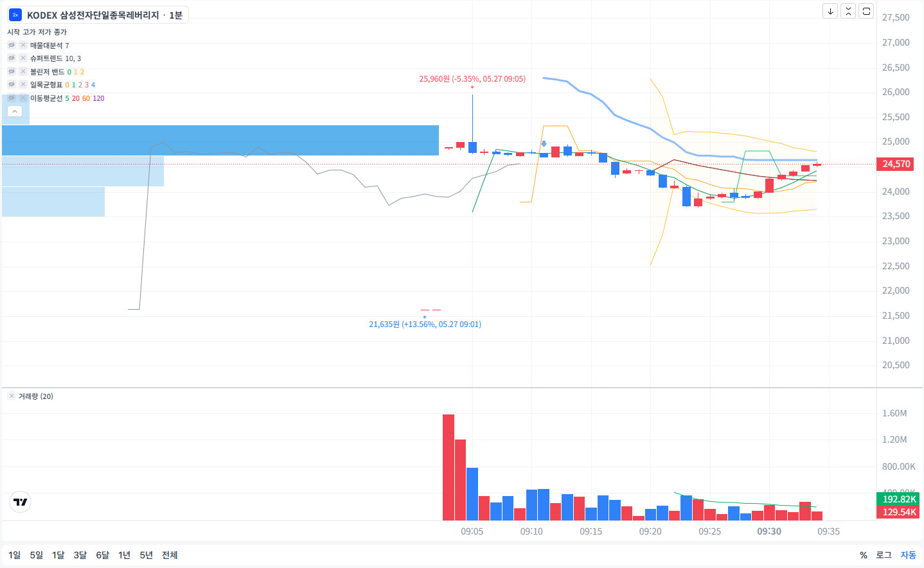Select the 5일 time range
Screen dimensions: 924x568
point(37,555)
